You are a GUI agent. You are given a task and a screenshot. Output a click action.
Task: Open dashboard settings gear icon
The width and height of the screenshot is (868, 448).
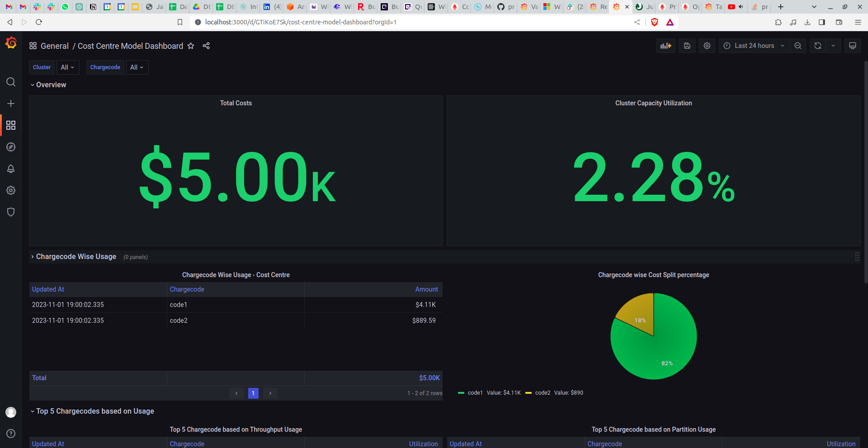[707, 46]
